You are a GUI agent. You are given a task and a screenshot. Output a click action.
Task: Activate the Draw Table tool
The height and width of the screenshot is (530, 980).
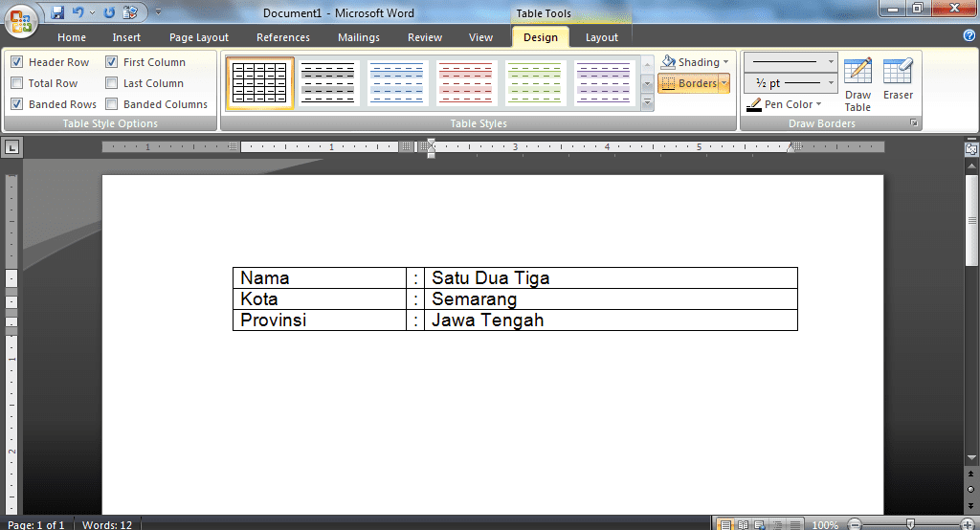[857, 84]
